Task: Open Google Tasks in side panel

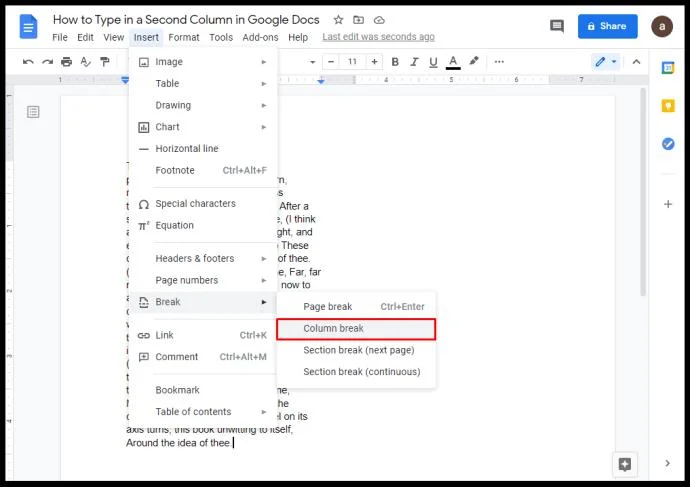Action: 668,144
